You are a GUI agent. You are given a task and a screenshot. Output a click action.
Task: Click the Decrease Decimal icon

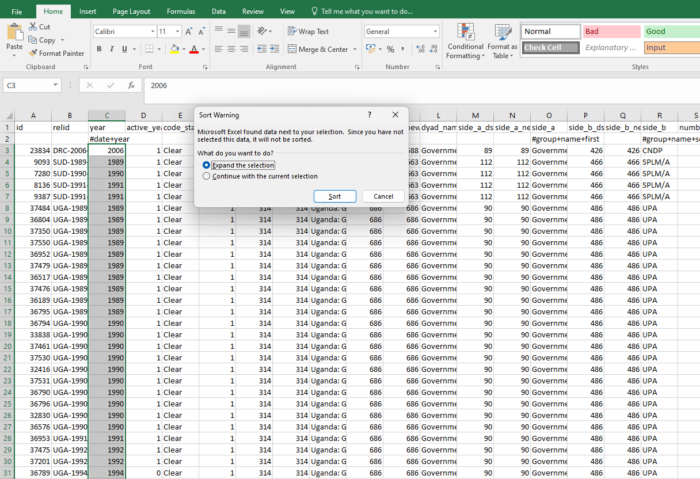click(433, 49)
